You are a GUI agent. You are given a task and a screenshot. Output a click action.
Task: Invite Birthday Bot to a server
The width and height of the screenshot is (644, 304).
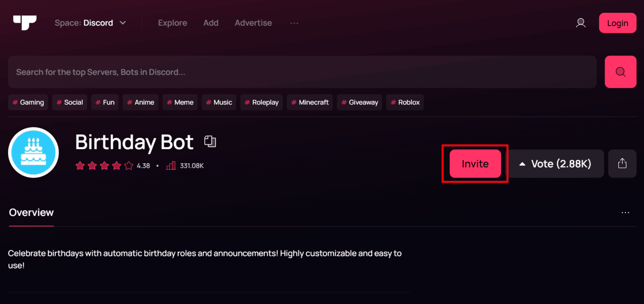pyautogui.click(x=475, y=164)
